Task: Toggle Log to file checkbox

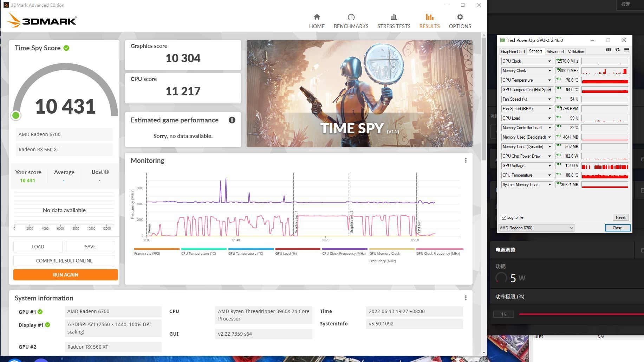Action: click(504, 217)
